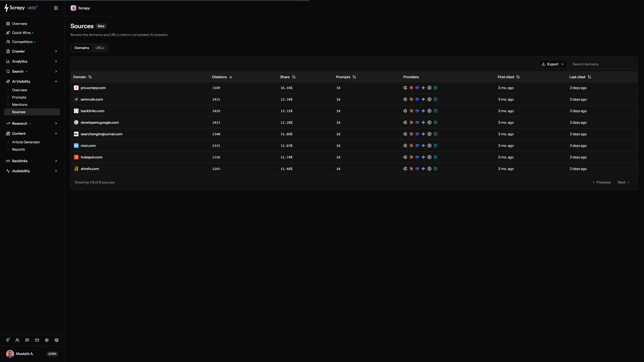
Task: Open the Article Generator
Action: (26, 142)
